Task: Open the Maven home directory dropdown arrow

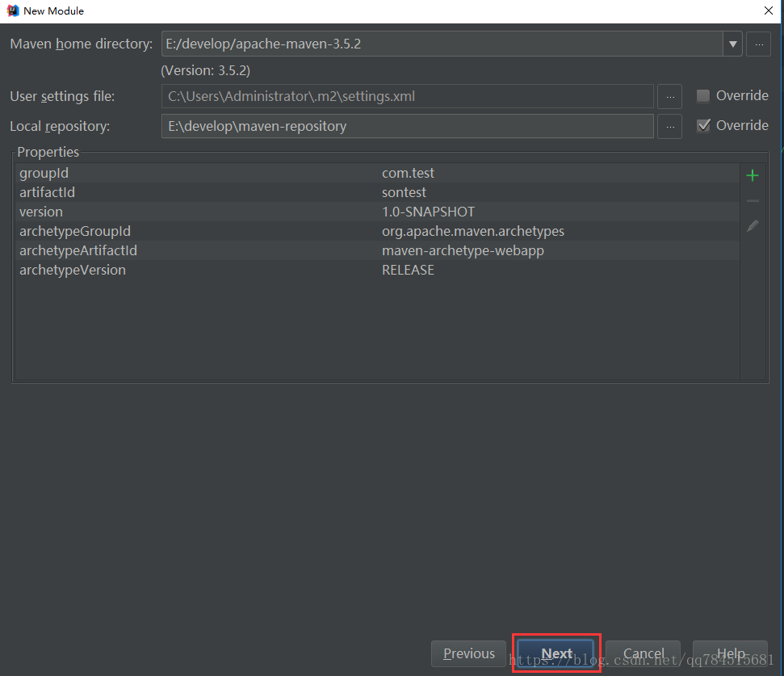Action: [732, 44]
